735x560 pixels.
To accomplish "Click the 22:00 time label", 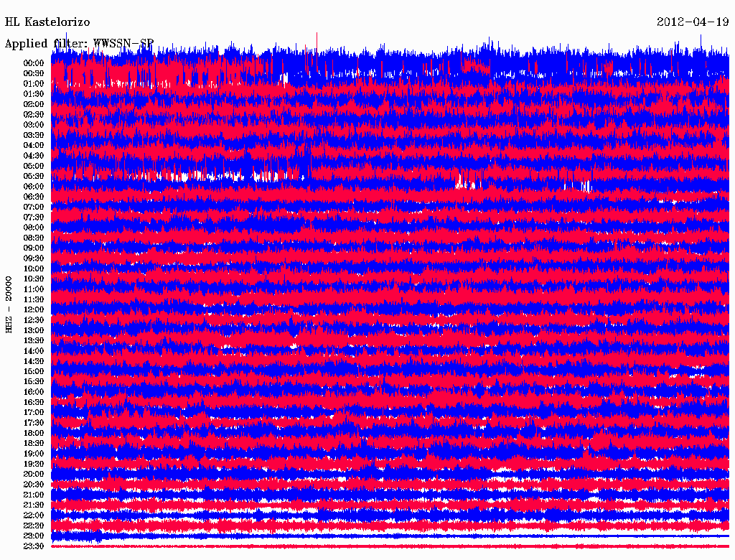I will tap(34, 515).
